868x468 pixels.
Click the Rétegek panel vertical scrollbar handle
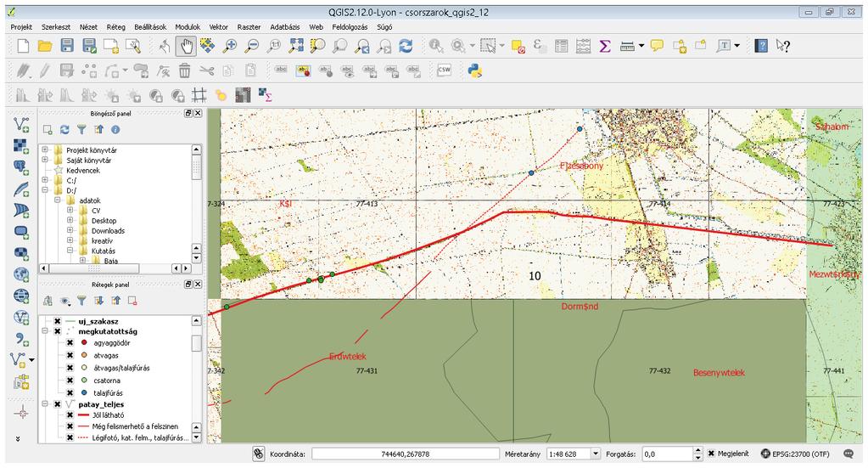pyautogui.click(x=197, y=343)
